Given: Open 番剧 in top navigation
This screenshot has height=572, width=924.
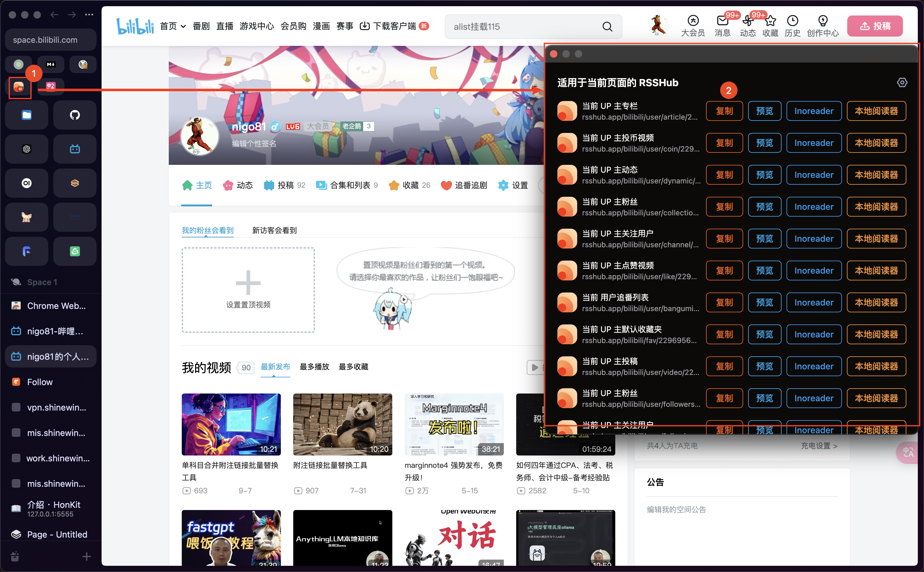Looking at the screenshot, I should [201, 26].
